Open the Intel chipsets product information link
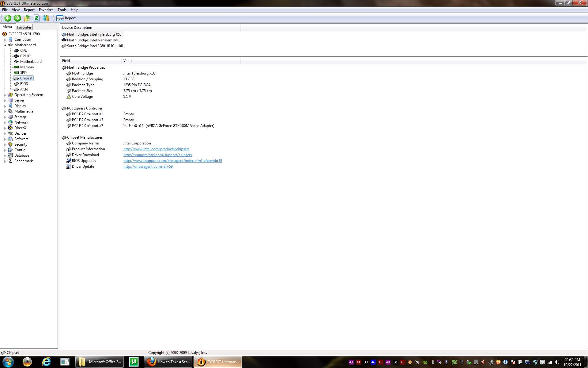Viewport: 588px width, 368px height. (x=156, y=149)
